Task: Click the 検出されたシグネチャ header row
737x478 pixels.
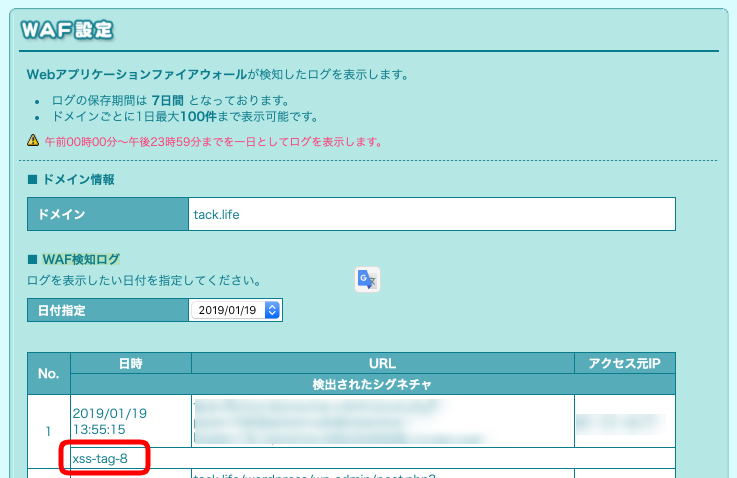Action: point(373,384)
